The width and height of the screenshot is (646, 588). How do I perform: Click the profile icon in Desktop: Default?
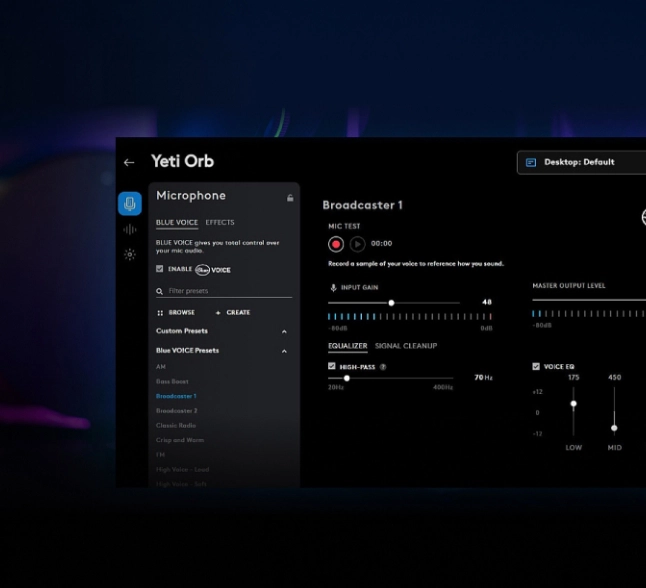point(531,162)
